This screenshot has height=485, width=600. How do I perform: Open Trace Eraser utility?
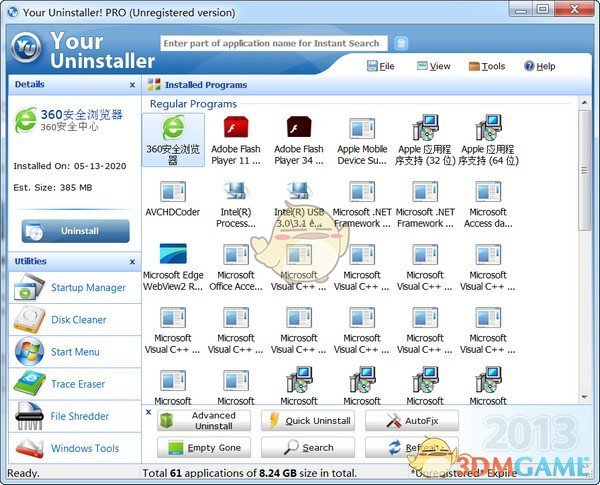[75, 384]
